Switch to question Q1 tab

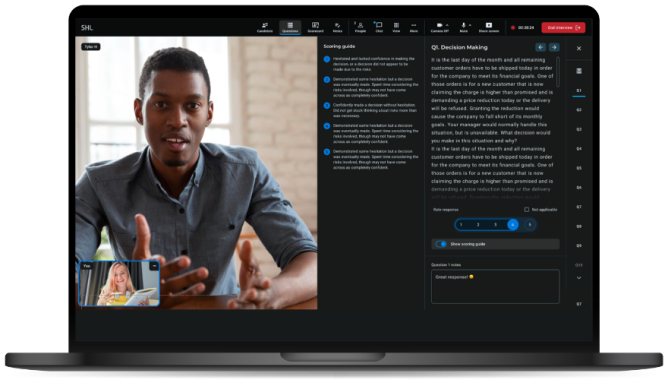579,91
